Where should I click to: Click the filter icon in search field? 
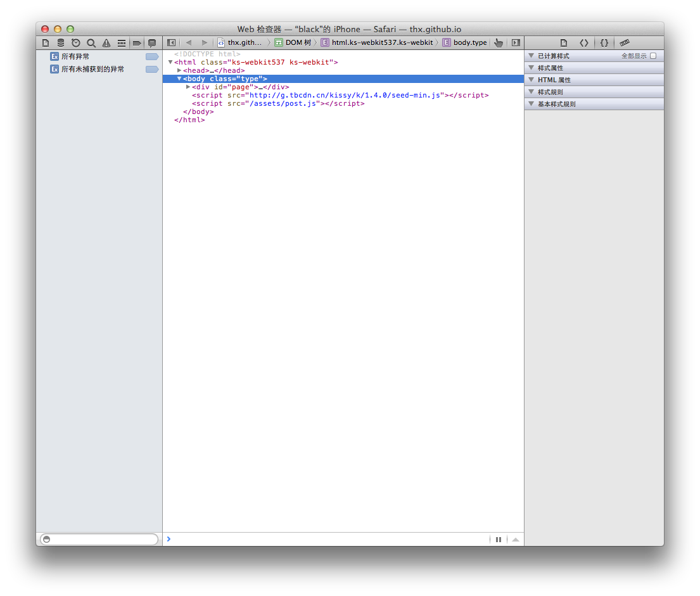46,539
